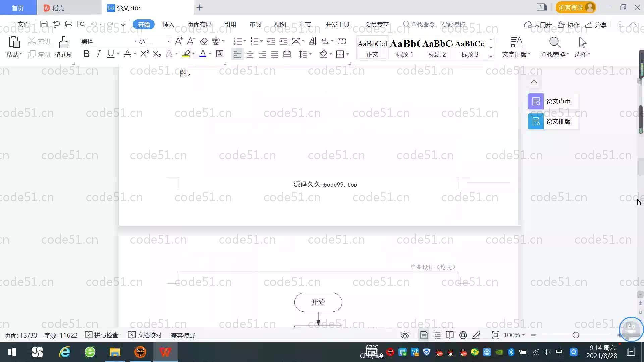Switch to the 插入 ribbon tab
The width and height of the screenshot is (644, 362).
coord(168,24)
